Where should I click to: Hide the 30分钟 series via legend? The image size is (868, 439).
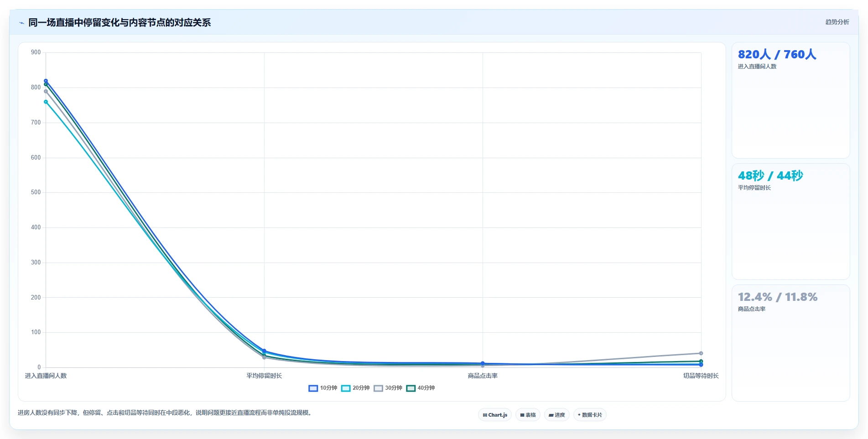point(388,388)
